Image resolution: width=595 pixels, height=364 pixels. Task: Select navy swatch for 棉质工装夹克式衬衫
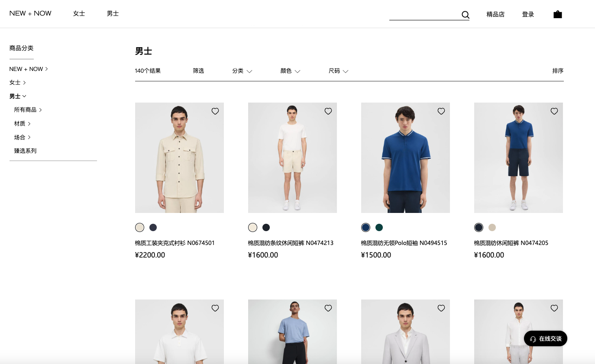[153, 227]
